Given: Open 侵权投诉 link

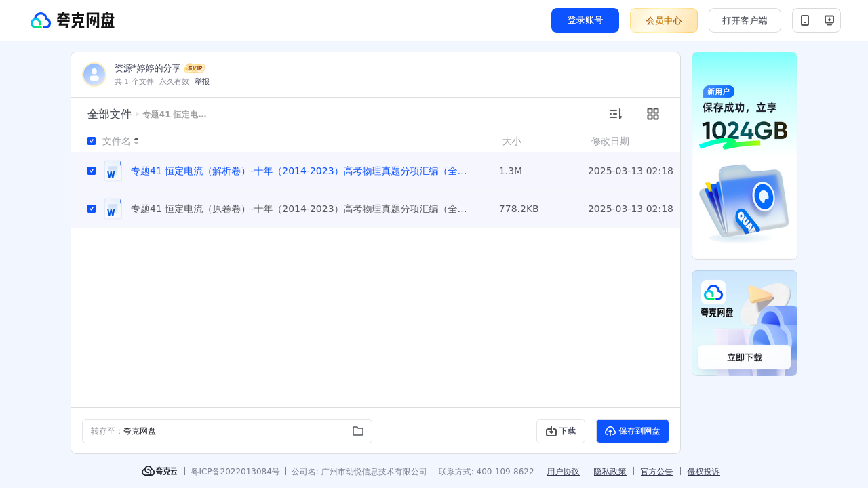Looking at the screenshot, I should click(x=704, y=472).
